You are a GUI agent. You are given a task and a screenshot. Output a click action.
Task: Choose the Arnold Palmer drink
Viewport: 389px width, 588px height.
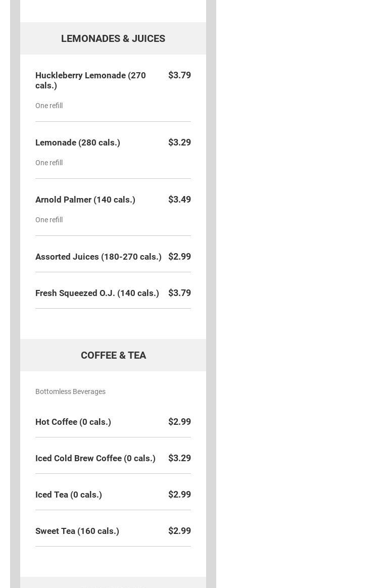pos(85,200)
